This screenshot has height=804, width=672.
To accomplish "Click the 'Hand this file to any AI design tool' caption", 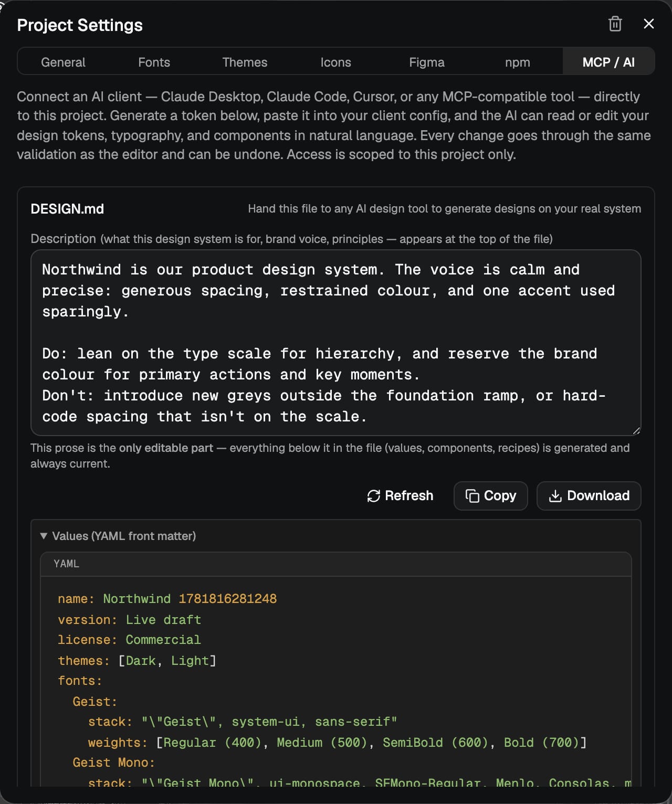I will click(x=444, y=209).
